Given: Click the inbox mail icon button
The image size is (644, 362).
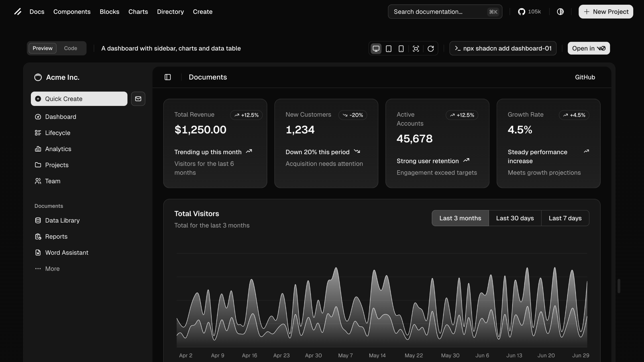Looking at the screenshot, I should [x=138, y=99].
